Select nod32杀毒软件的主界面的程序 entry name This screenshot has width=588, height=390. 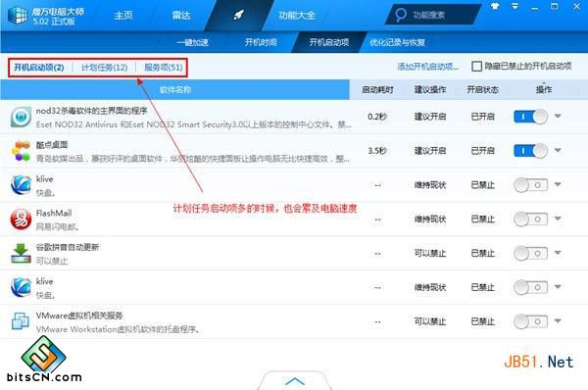pyautogui.click(x=91, y=111)
